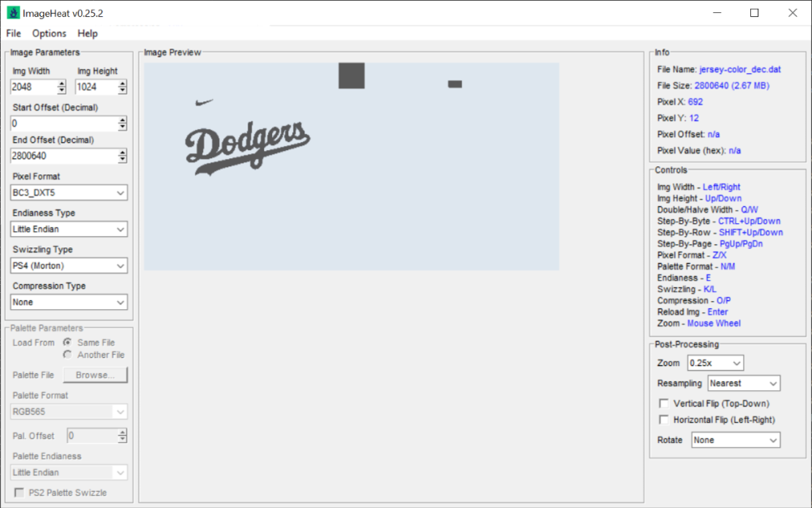The width and height of the screenshot is (812, 508).
Task: Click the Dodgers logo in image preview
Action: pos(247,148)
